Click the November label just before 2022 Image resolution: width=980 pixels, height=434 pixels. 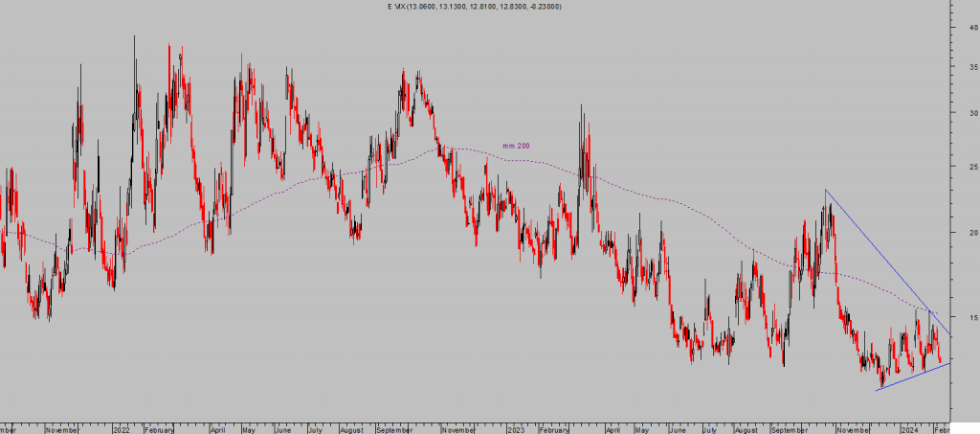(x=62, y=430)
